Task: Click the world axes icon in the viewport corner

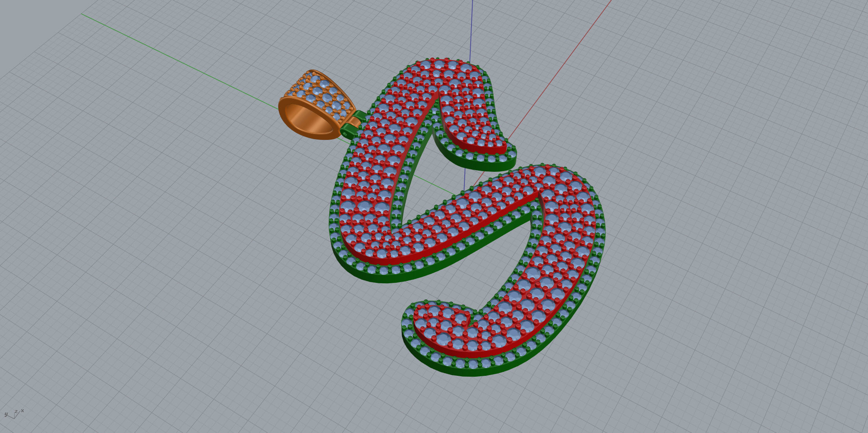Action: (14, 413)
